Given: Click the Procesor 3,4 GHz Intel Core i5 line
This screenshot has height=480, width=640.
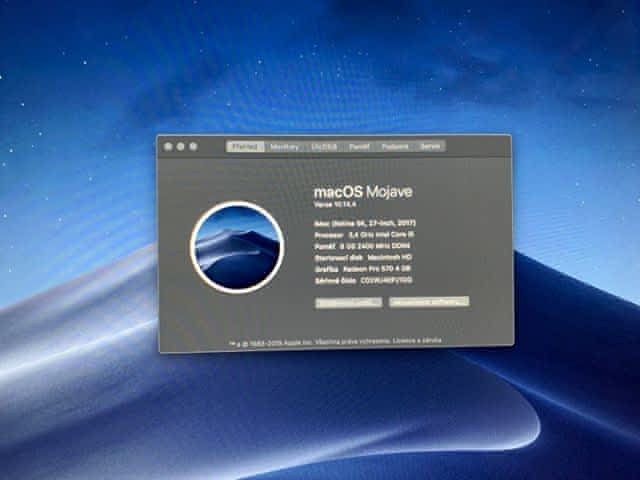Looking at the screenshot, I should coord(364,235).
